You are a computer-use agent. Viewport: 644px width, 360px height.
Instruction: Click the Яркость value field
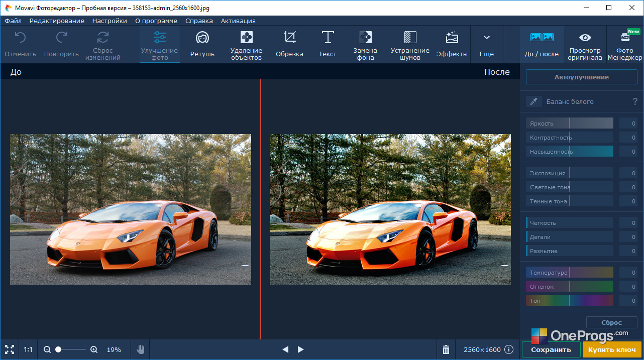(628, 123)
